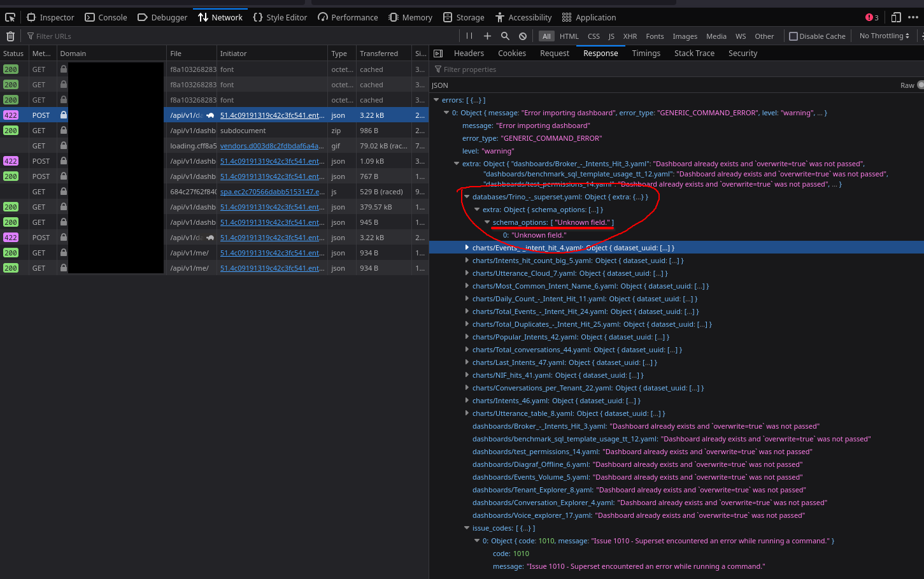Sort requests by Status column
Screen dimensions: 924x579
(x=13, y=54)
